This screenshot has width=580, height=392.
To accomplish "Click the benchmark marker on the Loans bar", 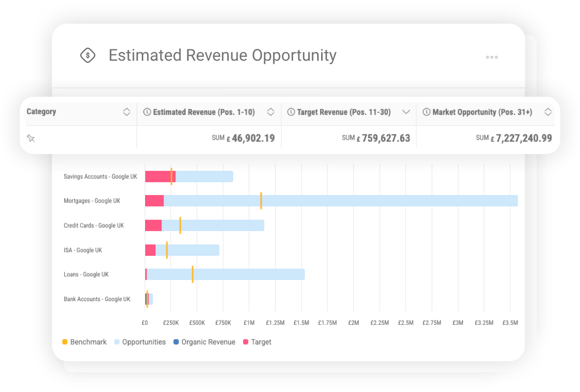I will [193, 274].
